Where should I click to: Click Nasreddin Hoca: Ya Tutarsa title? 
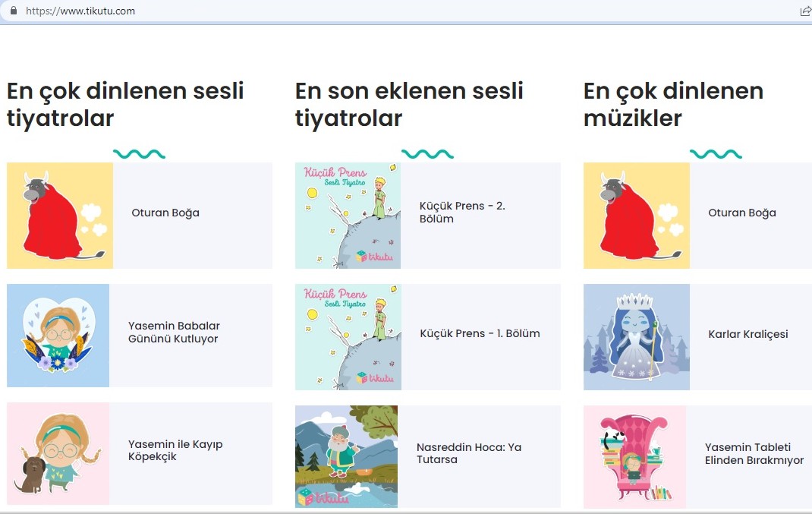pos(469,453)
